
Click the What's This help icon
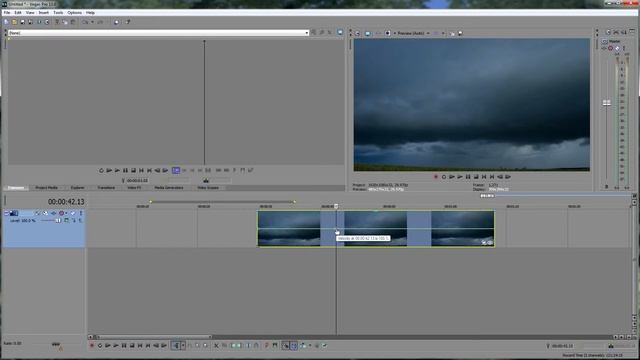pos(128,22)
